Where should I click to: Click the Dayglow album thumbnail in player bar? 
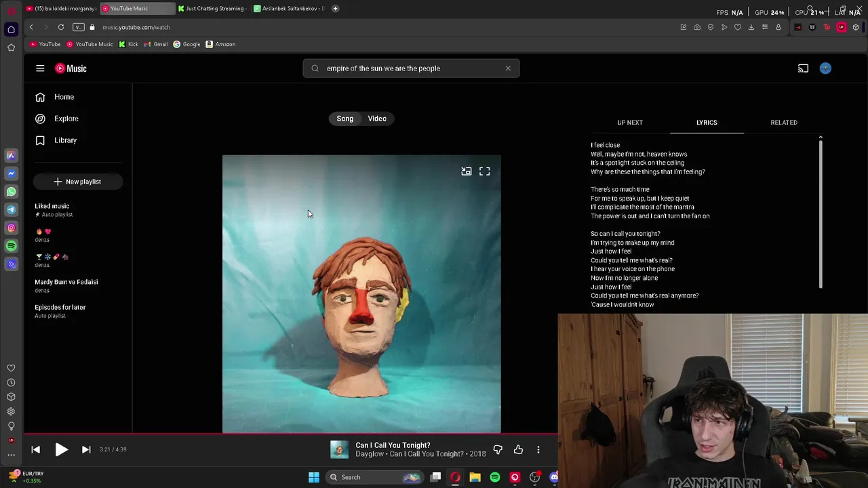pos(340,449)
